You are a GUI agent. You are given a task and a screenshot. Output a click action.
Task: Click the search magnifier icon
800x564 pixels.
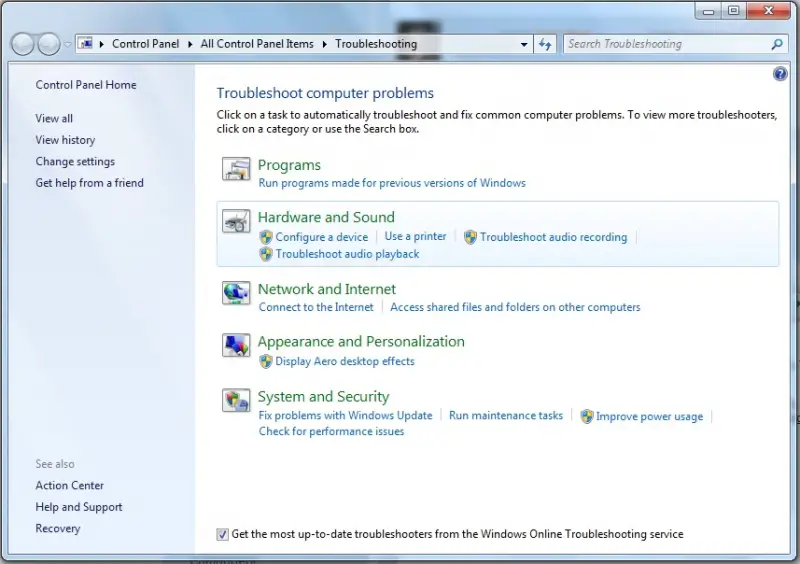click(x=777, y=44)
